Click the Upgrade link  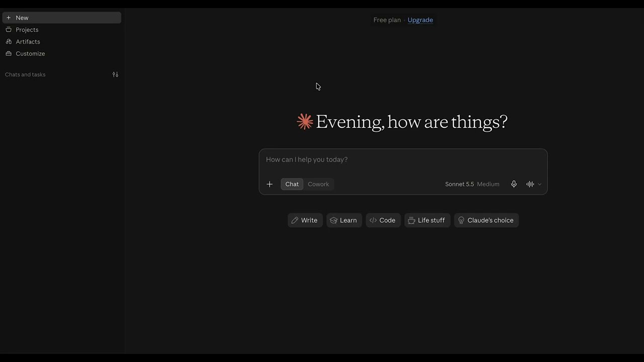[x=420, y=20]
